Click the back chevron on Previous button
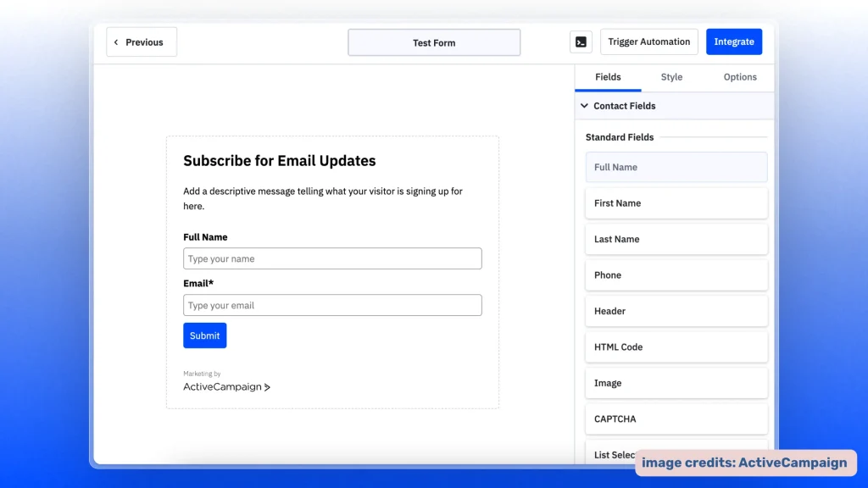 [117, 42]
